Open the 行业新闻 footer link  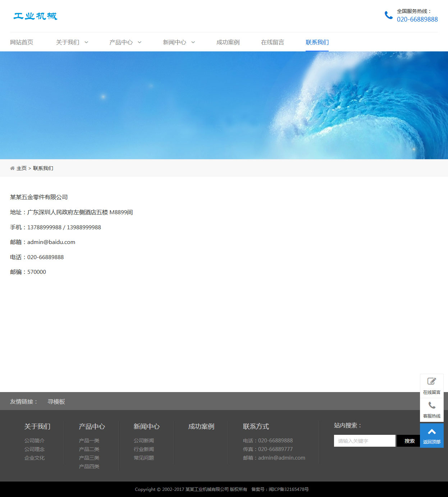[144, 449]
